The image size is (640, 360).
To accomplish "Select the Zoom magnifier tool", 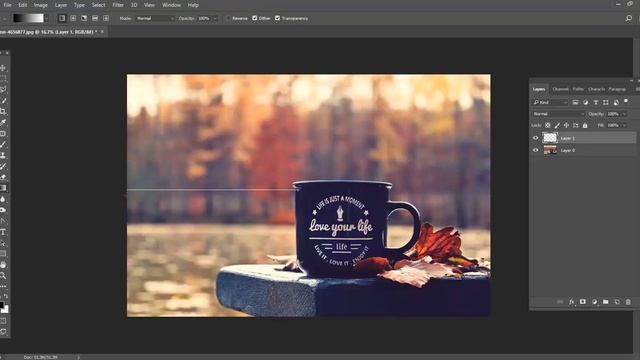I will (3, 276).
